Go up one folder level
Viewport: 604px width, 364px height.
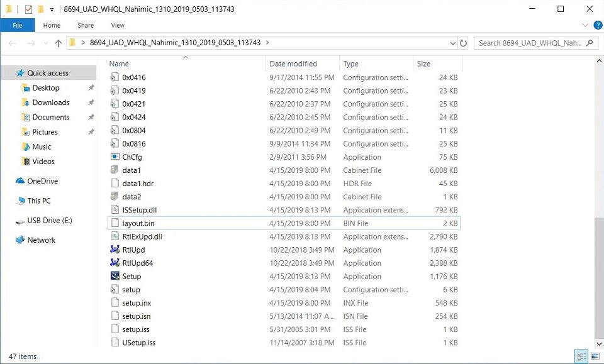tap(58, 43)
